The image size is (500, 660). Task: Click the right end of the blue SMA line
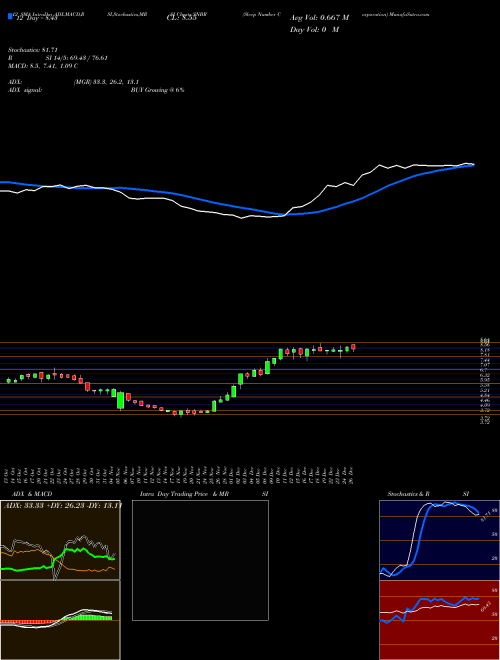(472, 165)
